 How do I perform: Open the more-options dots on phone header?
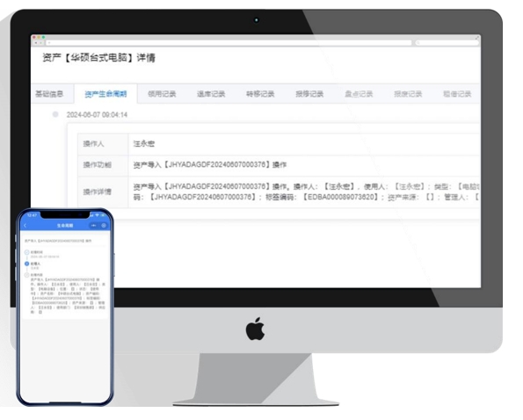point(94,226)
